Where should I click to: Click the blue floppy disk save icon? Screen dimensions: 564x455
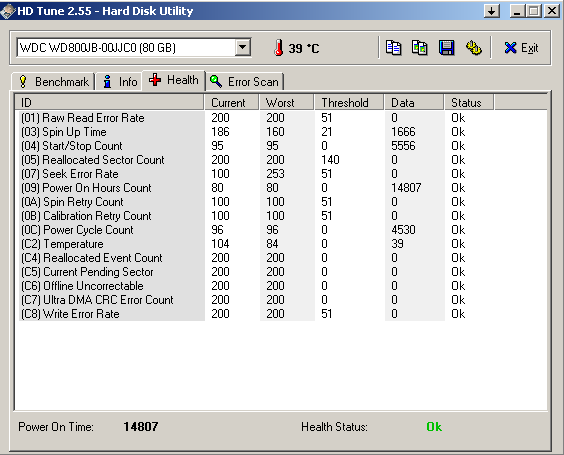pyautogui.click(x=446, y=48)
